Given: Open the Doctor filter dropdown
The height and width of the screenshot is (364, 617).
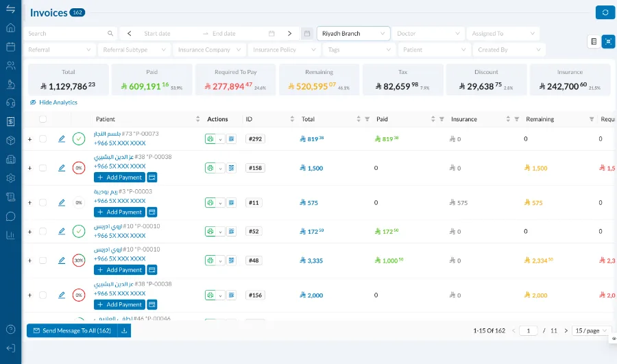Looking at the screenshot, I should click(428, 34).
